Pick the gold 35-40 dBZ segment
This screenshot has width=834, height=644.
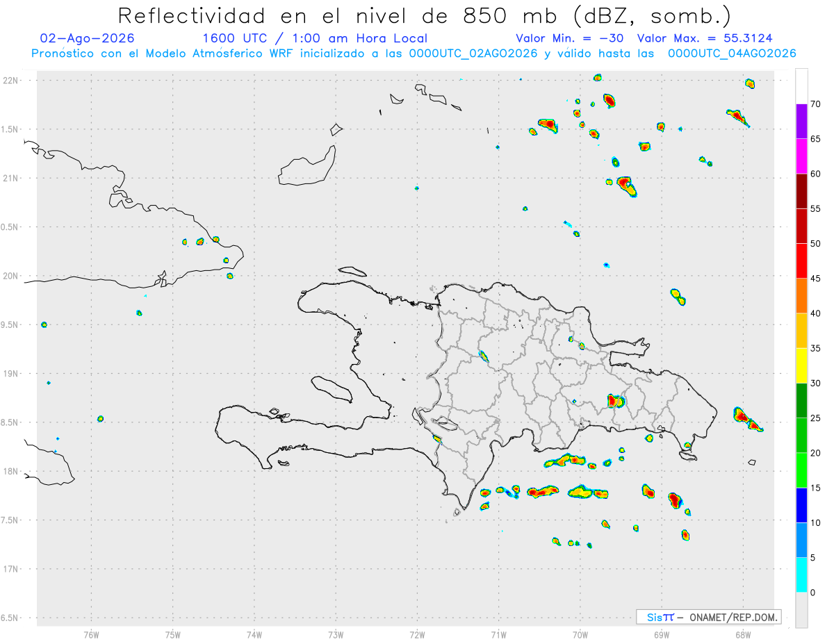click(x=801, y=331)
